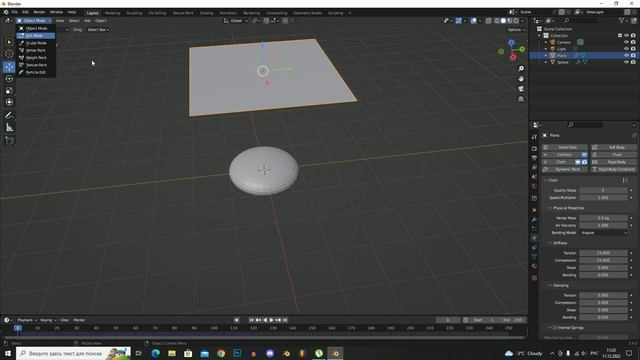Click the Play animation button in timeline
Screen dimensions: 640x360
(x=271, y=320)
